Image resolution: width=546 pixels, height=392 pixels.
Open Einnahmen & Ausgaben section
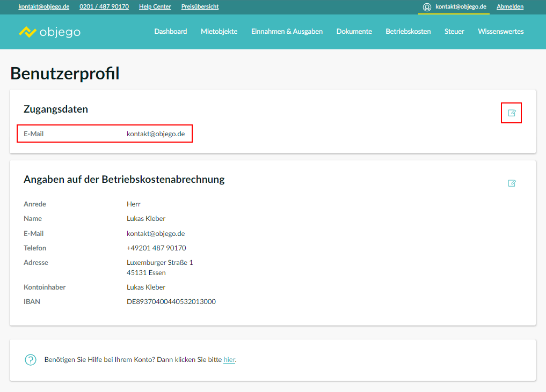287,32
